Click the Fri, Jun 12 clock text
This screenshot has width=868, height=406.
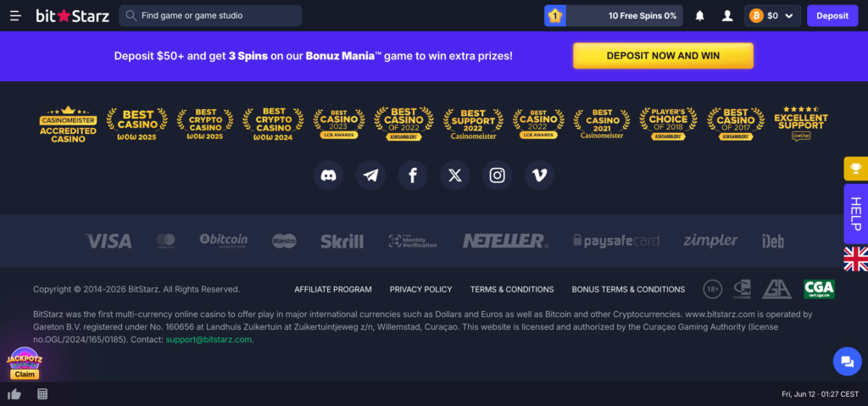pos(820,394)
